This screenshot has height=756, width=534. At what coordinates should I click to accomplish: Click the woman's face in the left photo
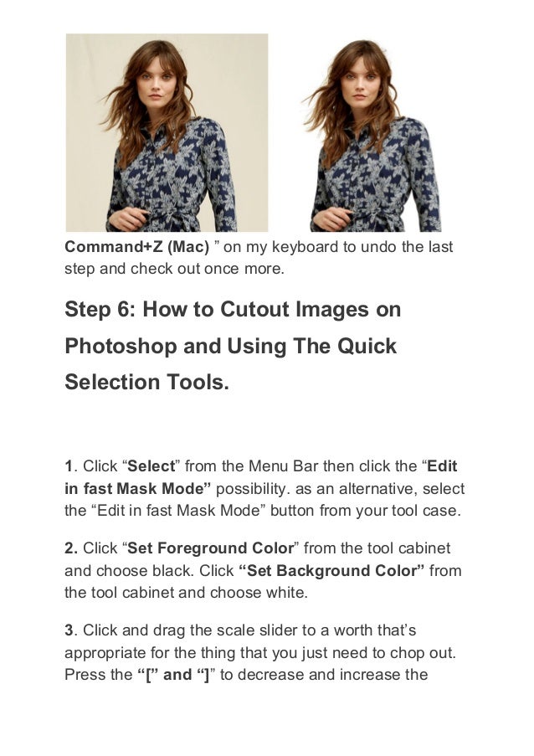(x=155, y=77)
